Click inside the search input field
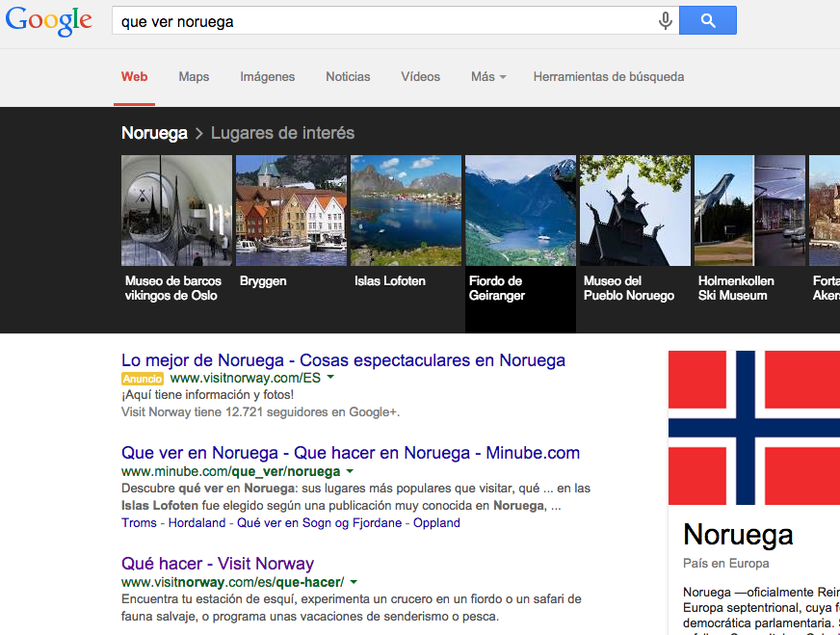Screen dimensions: 840x635 pyautogui.click(x=385, y=19)
